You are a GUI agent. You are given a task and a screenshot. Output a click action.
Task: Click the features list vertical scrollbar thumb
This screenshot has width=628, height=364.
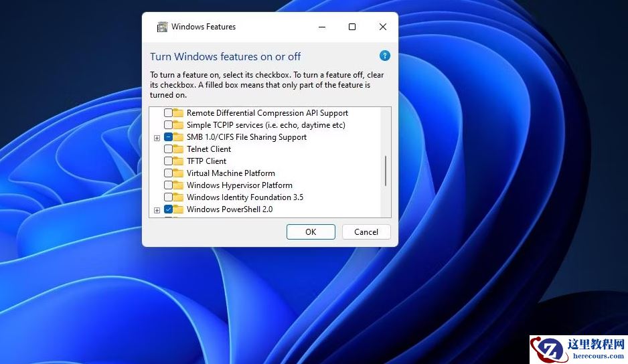pos(386,171)
